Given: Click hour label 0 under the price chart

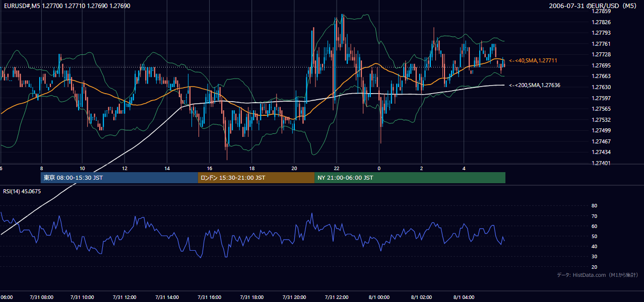Looking at the screenshot, I should click(x=379, y=169).
